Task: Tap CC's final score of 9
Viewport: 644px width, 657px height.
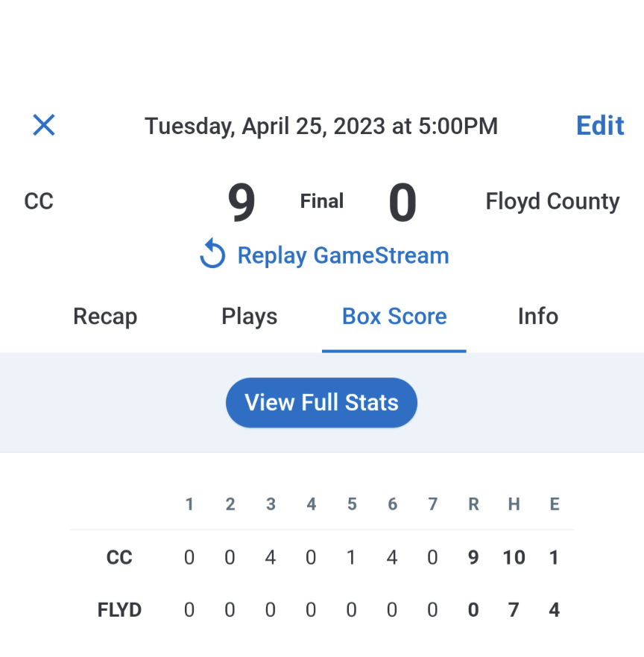Action: [x=241, y=203]
